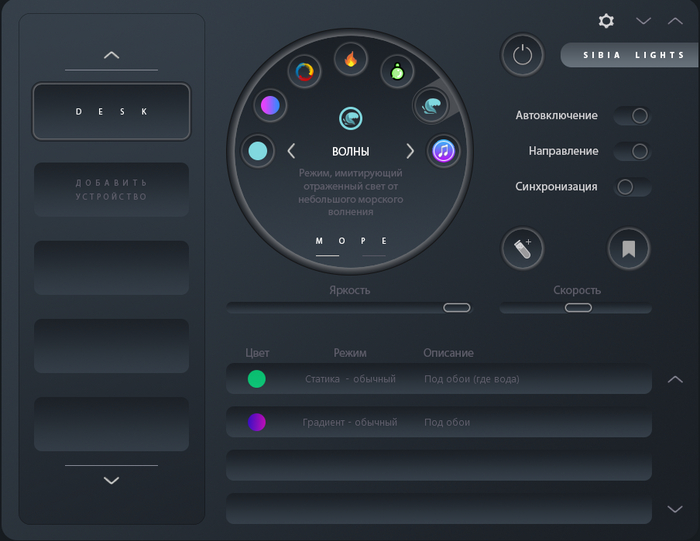Click the center wave icon above ВОЛНЫ
This screenshot has width=700, height=541.
350,118
